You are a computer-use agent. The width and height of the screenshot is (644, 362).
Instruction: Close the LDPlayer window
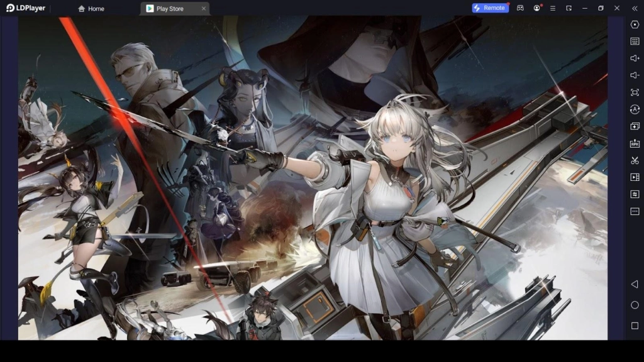pos(617,8)
